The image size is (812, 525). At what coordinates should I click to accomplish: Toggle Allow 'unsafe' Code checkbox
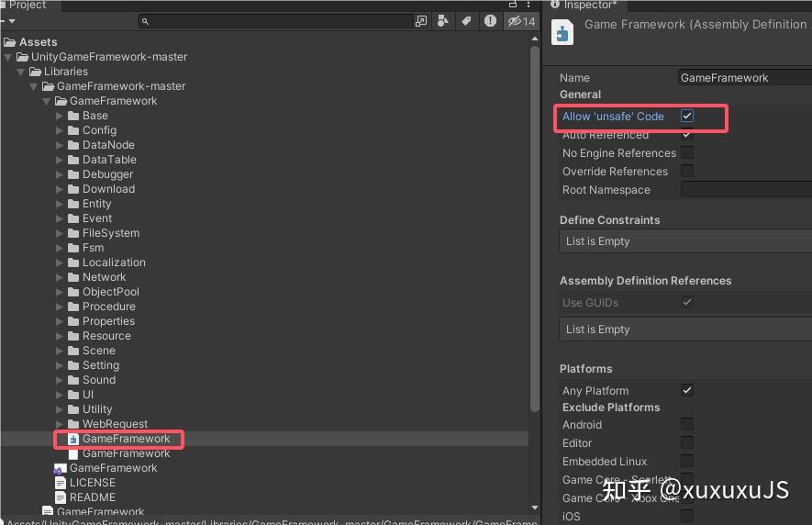(x=687, y=116)
